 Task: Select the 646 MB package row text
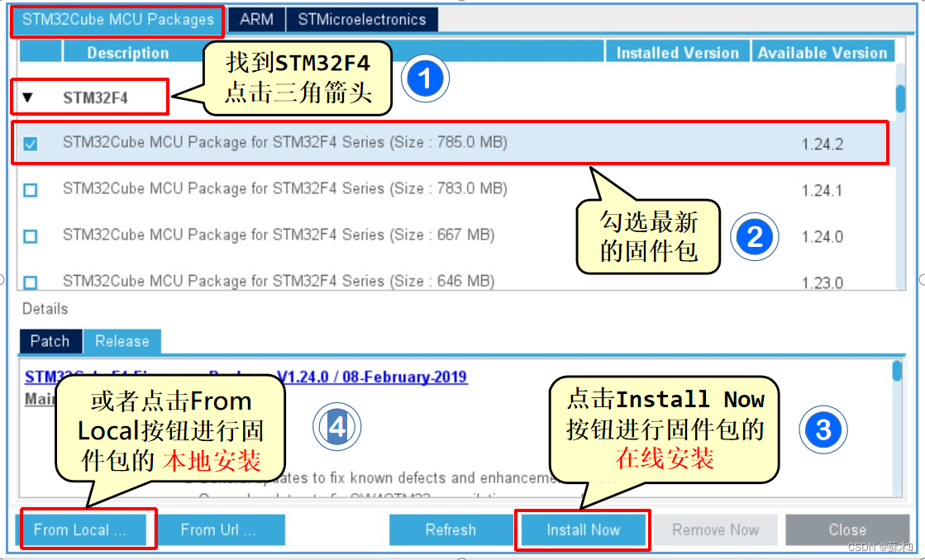coord(279,281)
